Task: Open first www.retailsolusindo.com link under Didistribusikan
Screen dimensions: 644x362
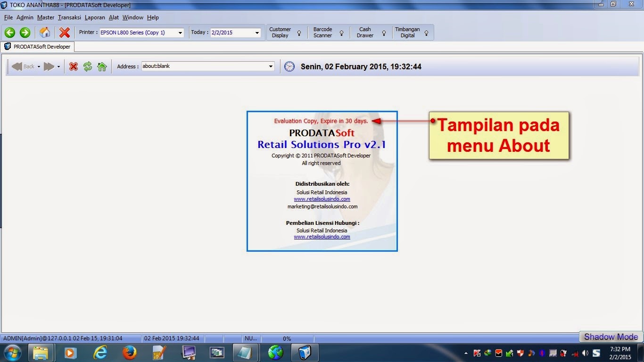Action: point(322,199)
